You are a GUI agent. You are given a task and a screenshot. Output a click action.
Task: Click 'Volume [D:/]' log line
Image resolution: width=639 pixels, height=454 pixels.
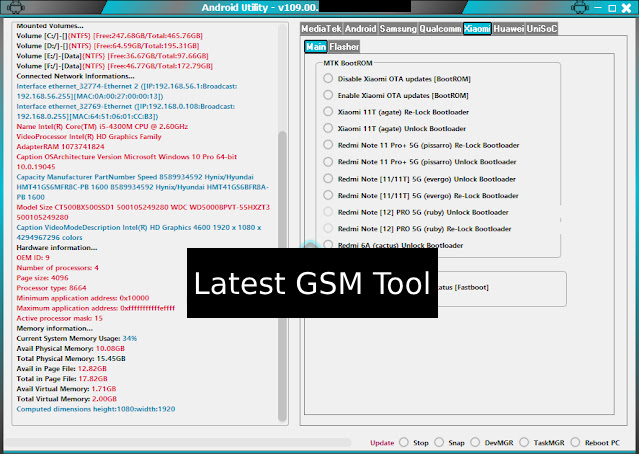(108, 46)
